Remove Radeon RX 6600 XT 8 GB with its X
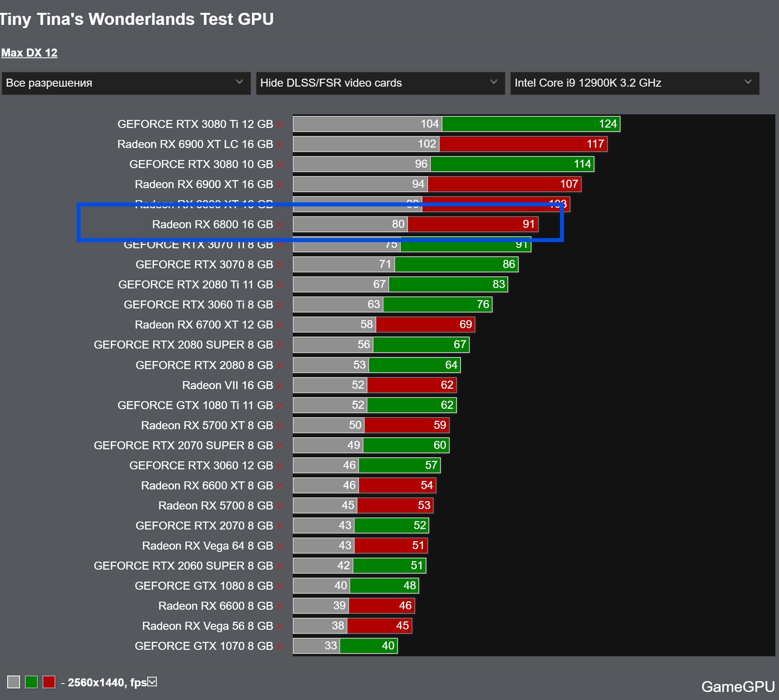 coord(280,486)
